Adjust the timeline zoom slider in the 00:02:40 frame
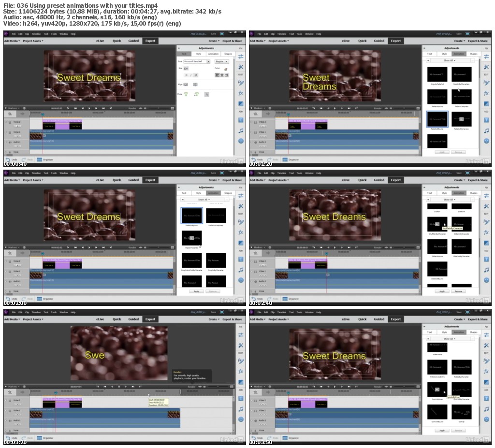The image size is (495, 448). point(405,247)
